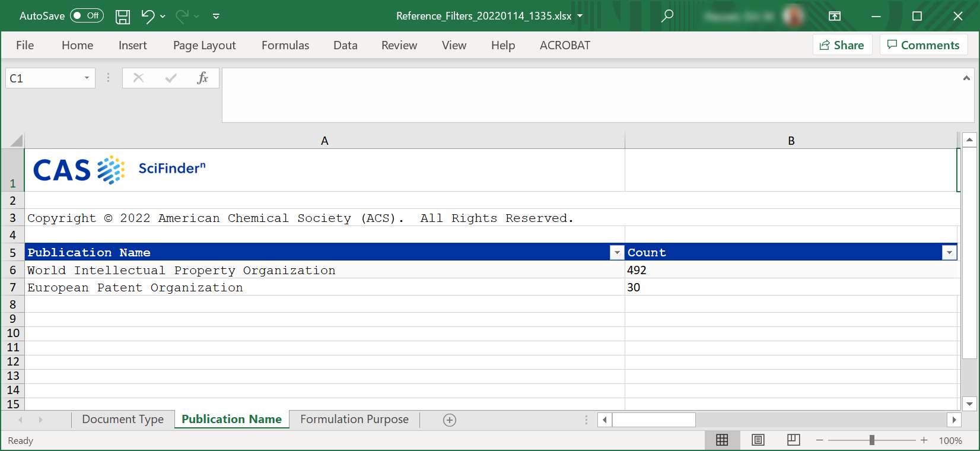The height and width of the screenshot is (451, 980).
Task: Switch to Page Break Preview icon
Action: [793, 440]
